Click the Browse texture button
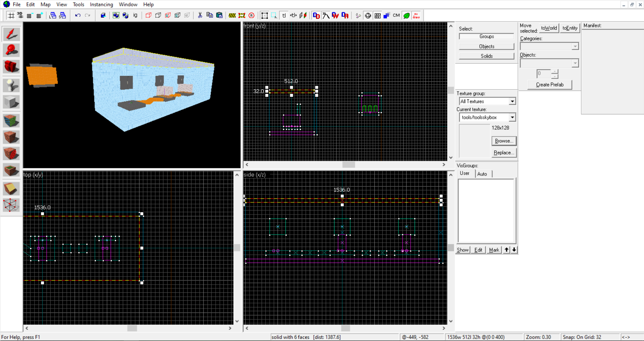This screenshot has width=644, height=341. pyautogui.click(x=504, y=141)
